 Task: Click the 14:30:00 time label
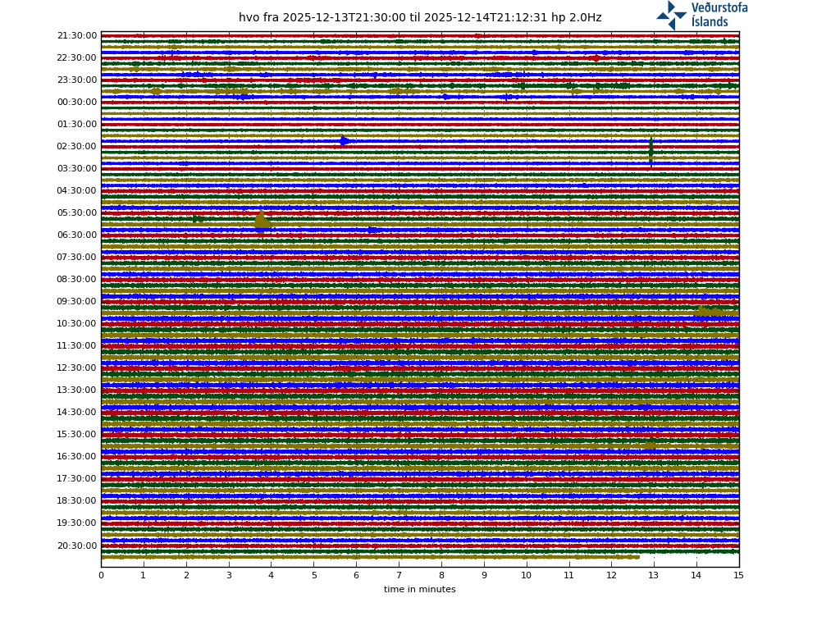(77, 413)
